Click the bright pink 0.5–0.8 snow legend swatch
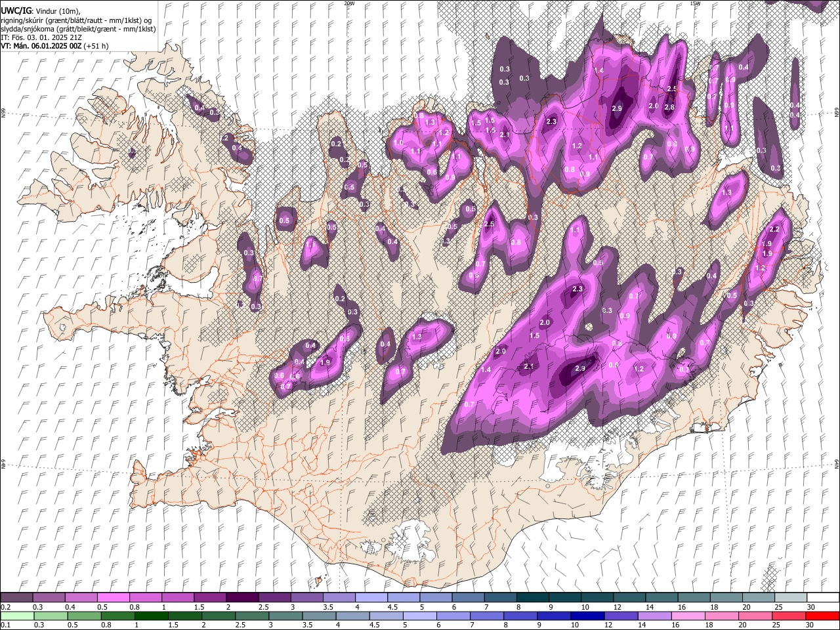 (114, 597)
